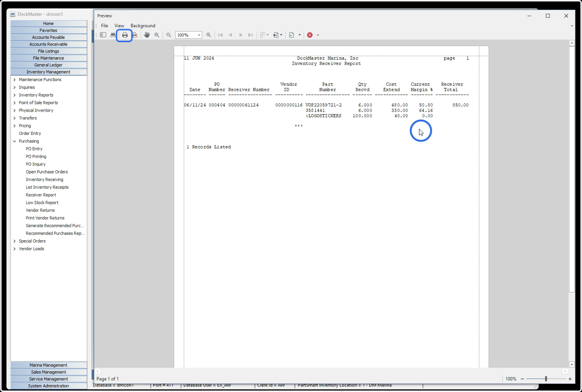582x392 pixels.
Task: Click minus button on zoom slider
Action: [522, 379]
